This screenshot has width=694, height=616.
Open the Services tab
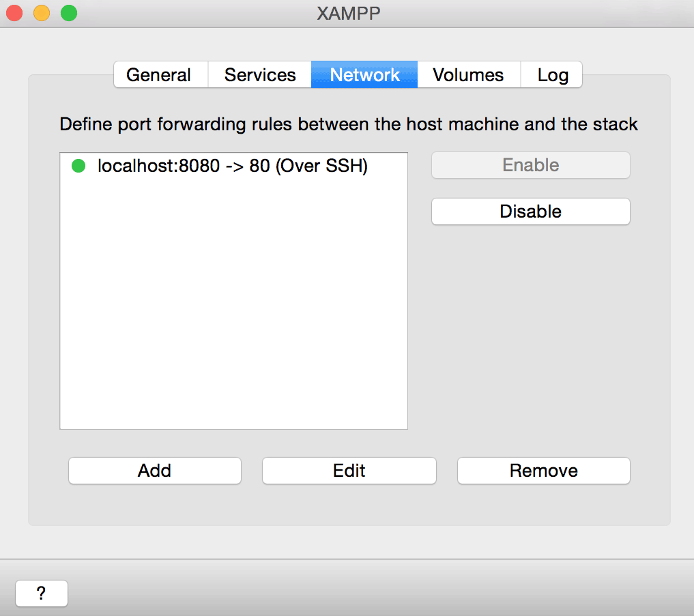point(259,75)
